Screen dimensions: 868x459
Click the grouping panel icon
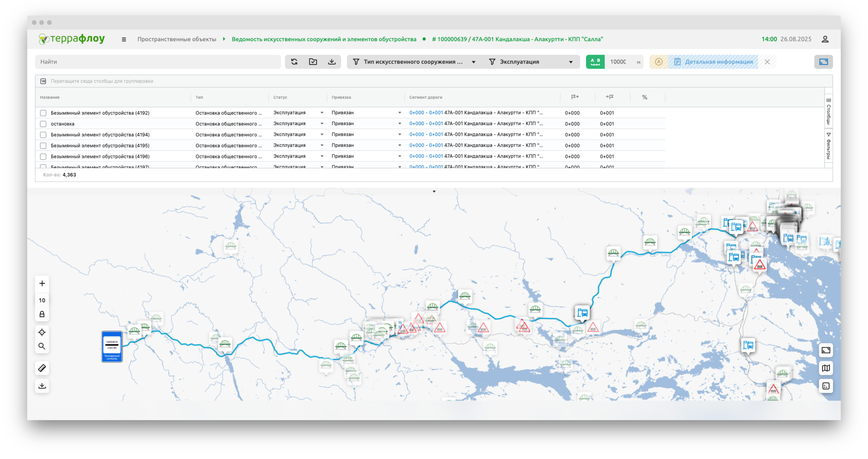tap(43, 81)
